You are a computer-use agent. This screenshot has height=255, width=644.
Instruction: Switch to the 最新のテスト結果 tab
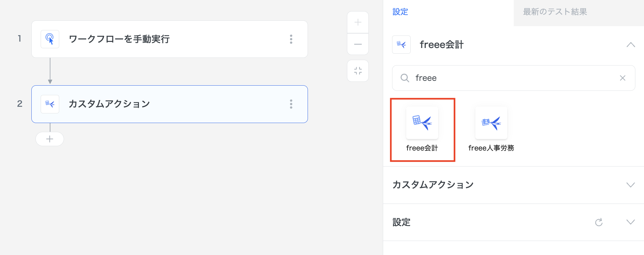coord(555,12)
